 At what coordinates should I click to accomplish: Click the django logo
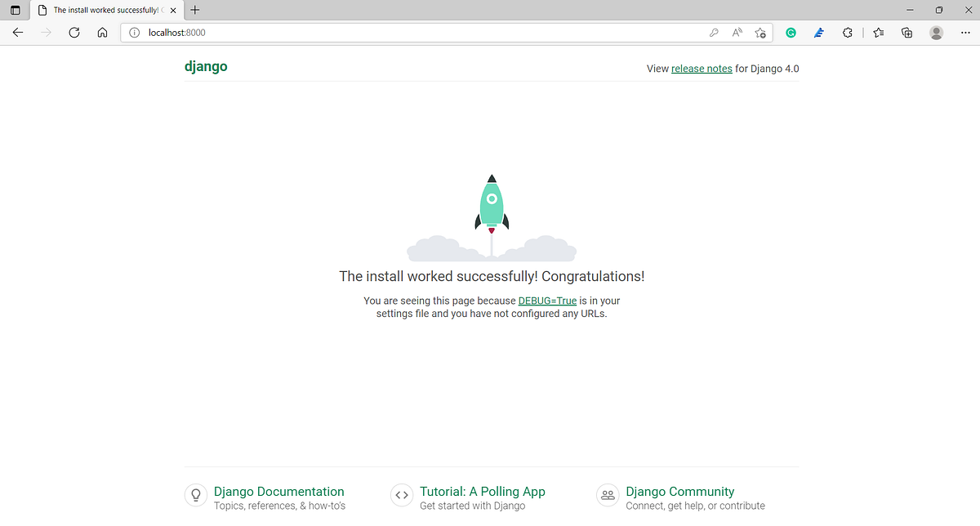206,66
